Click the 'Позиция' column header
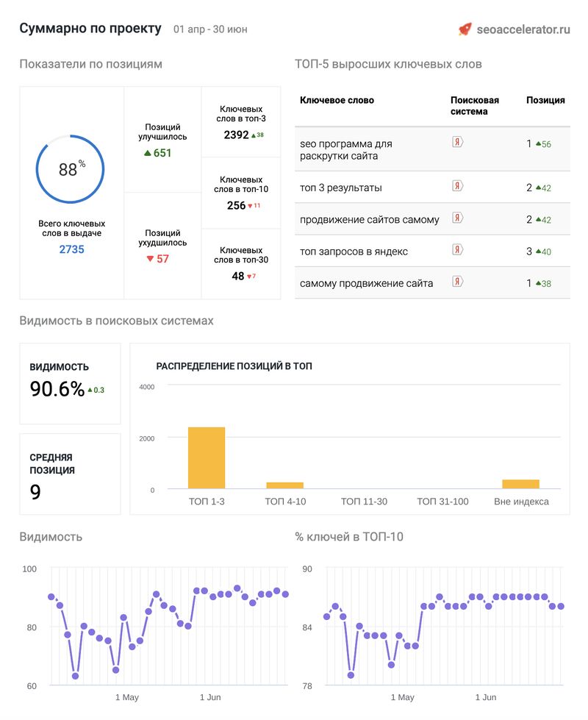Viewport: 588px width, 720px height. pyautogui.click(x=545, y=100)
